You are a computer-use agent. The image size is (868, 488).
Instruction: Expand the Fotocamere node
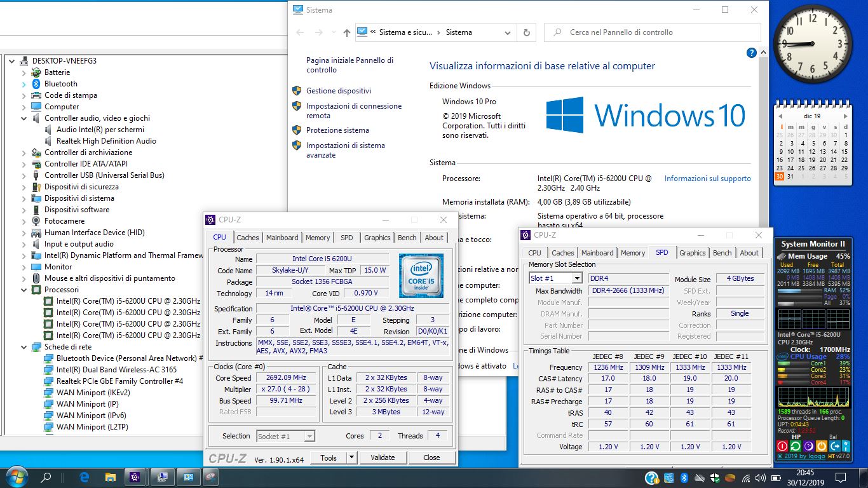tap(24, 221)
